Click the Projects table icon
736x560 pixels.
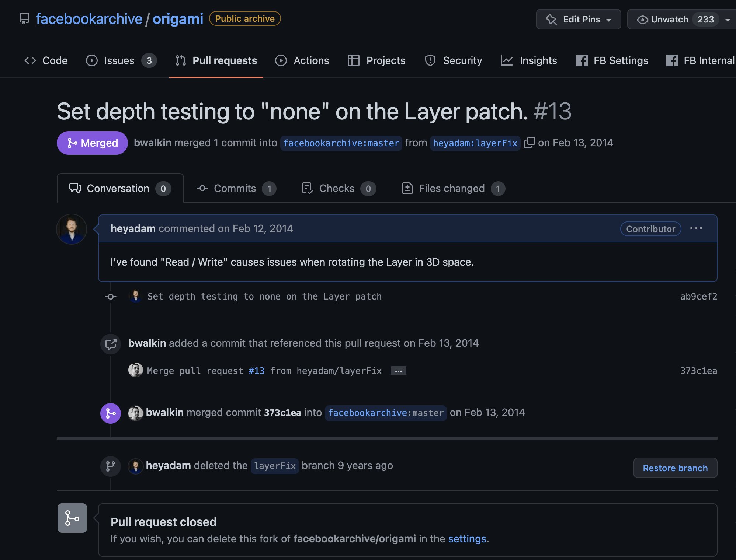[354, 60]
